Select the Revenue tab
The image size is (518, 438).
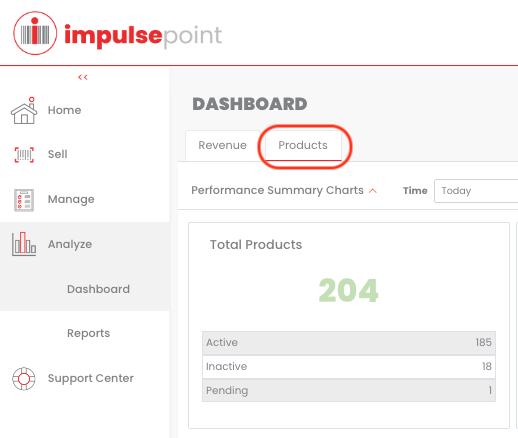point(223,145)
